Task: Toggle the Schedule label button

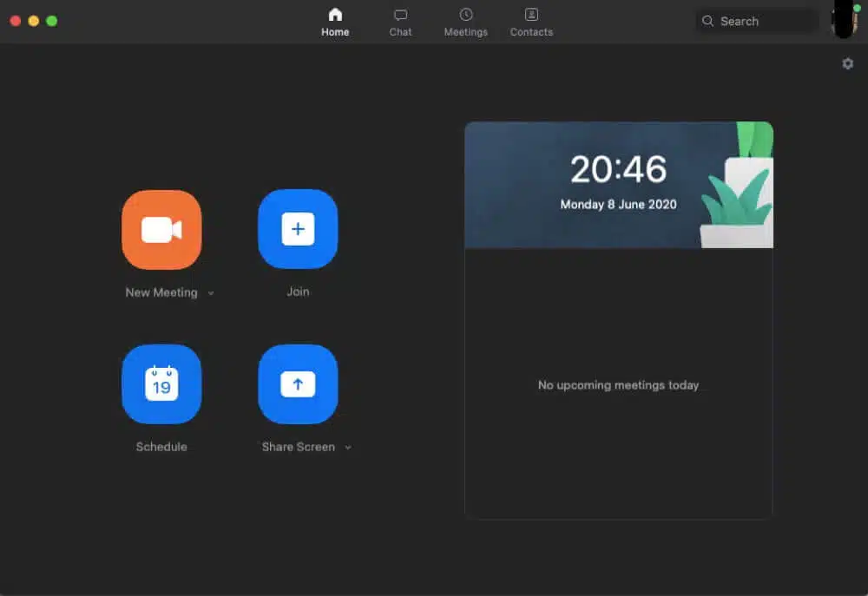Action: pyautogui.click(x=161, y=446)
